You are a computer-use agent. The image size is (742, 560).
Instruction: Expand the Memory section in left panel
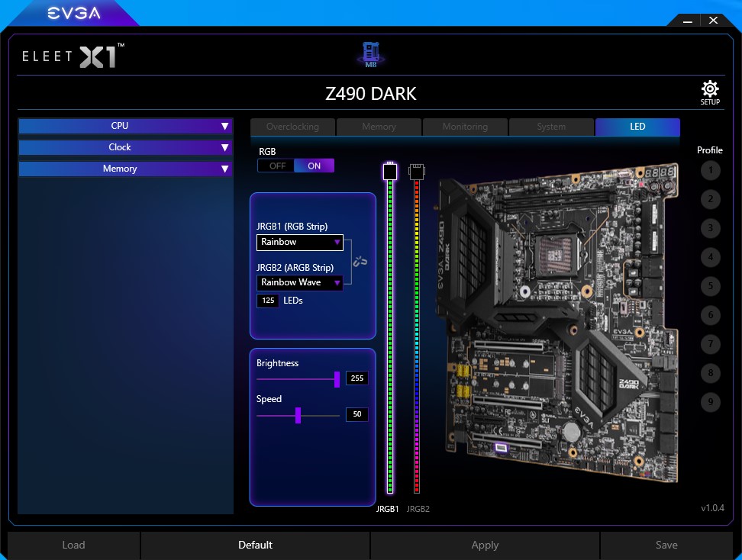[125, 169]
